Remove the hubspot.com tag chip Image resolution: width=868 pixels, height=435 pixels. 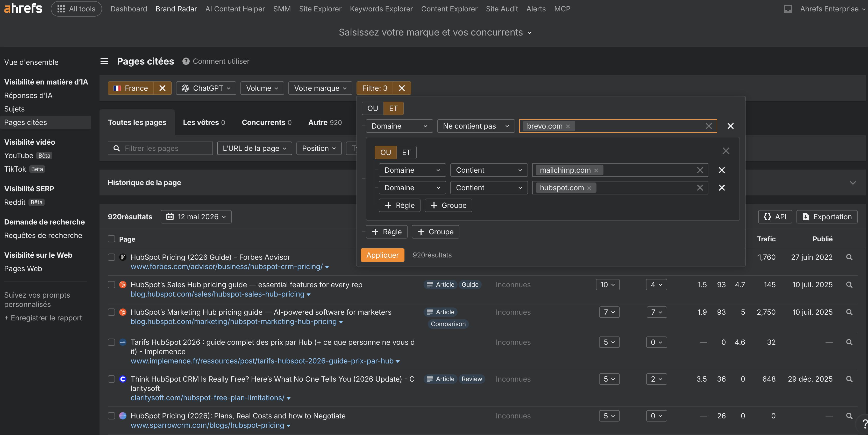tap(589, 188)
